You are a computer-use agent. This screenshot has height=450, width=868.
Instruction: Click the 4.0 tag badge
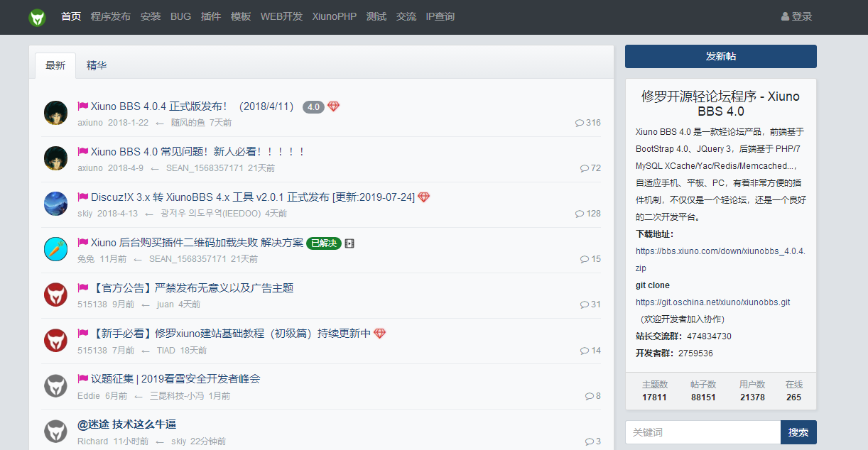313,106
